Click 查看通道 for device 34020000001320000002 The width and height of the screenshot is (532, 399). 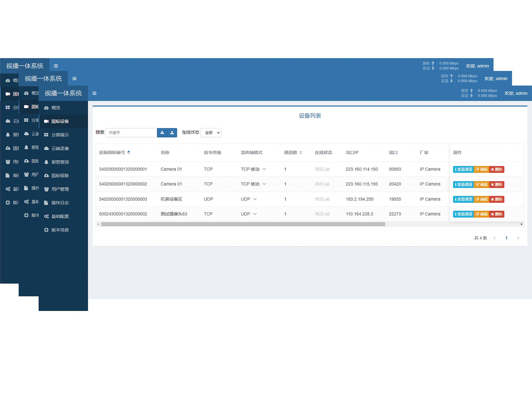click(x=463, y=184)
